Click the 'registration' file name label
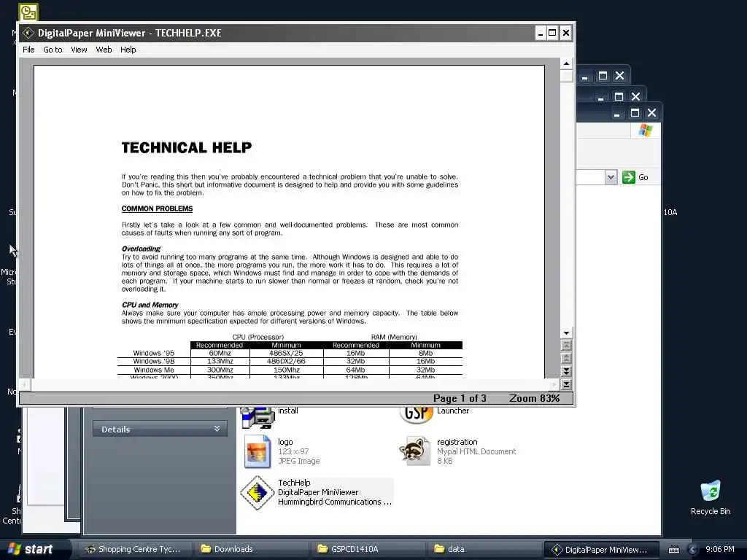Viewport: 747px width, 560px height. (x=457, y=442)
